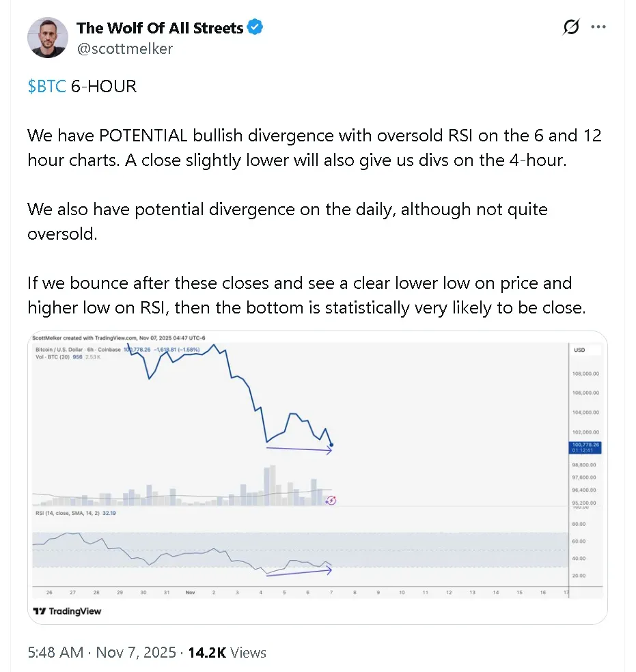Viewport: 636px width, 672px height.
Task: Click the Grok explain icon
Action: 570,28
